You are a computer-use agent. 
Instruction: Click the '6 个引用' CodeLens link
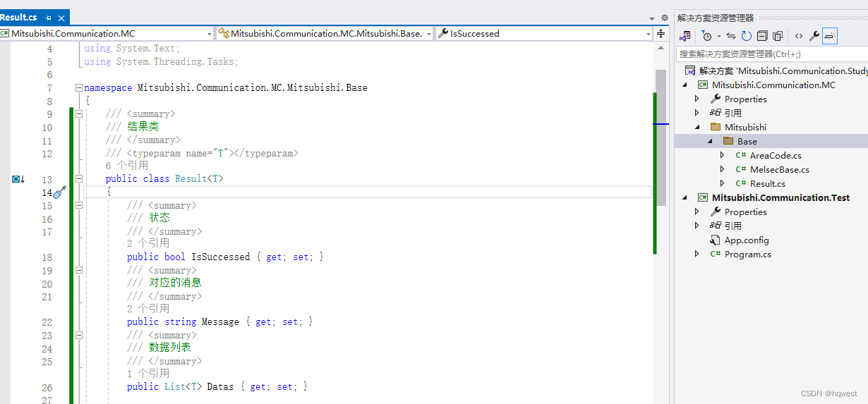click(127, 166)
